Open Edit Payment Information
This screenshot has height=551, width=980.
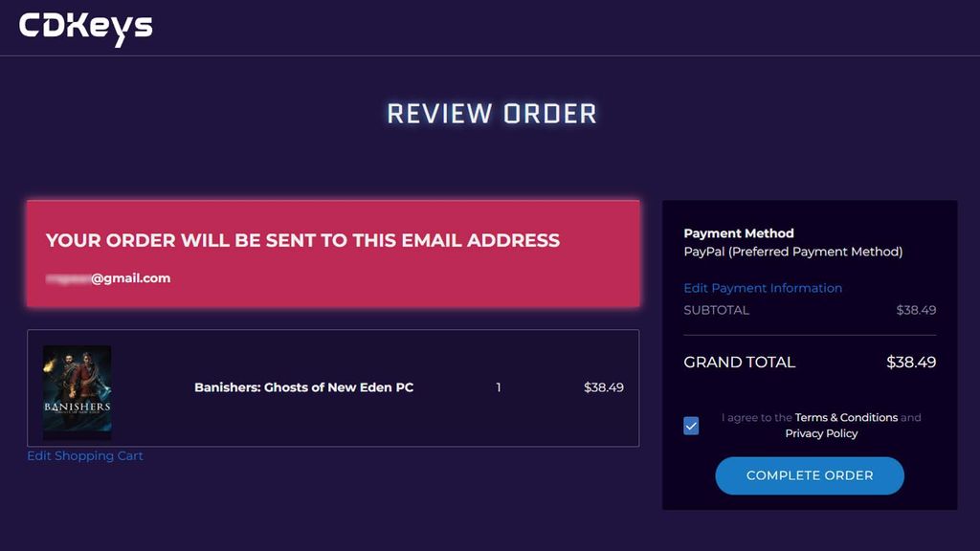coord(763,288)
